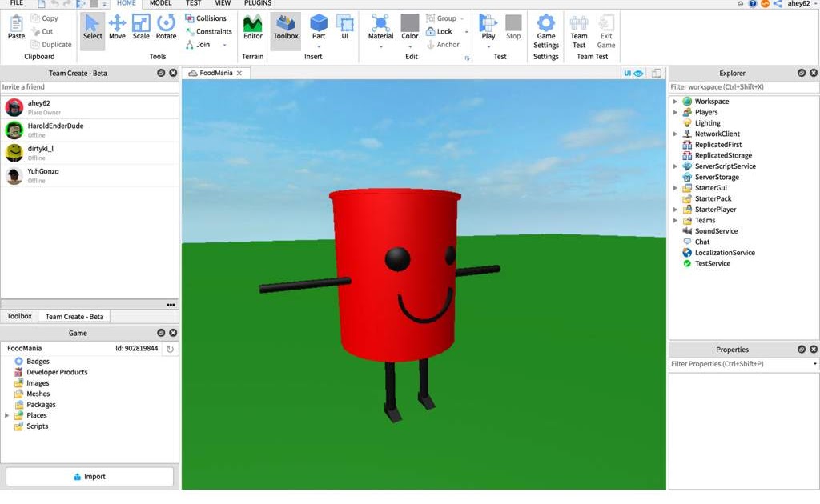The image size is (820, 504).
Task: Select the Rotate tool
Action: coord(166,27)
